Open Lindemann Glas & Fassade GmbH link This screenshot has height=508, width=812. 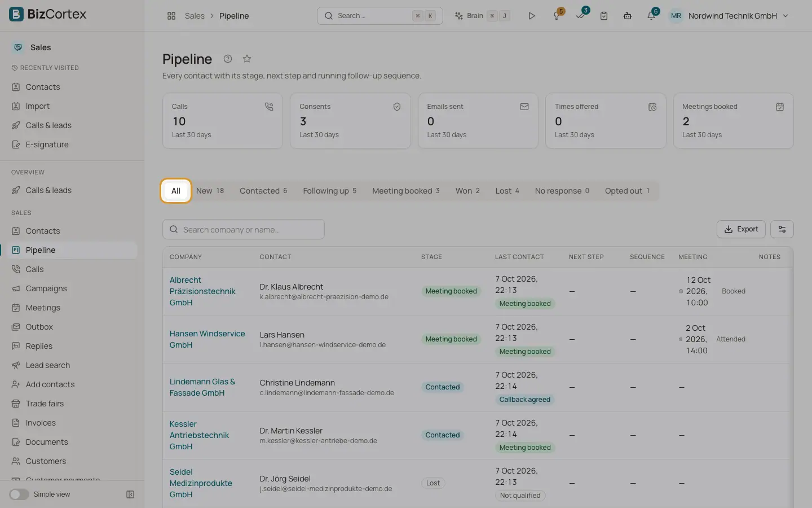tap(202, 387)
